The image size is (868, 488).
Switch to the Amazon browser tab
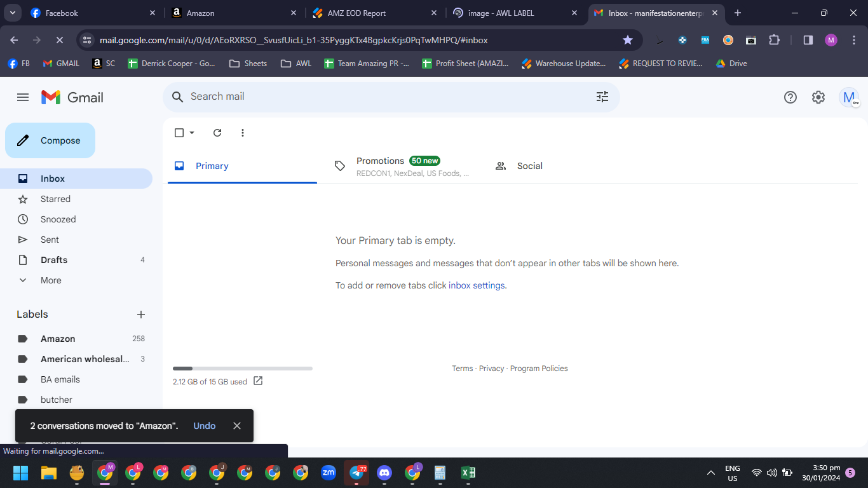point(234,13)
